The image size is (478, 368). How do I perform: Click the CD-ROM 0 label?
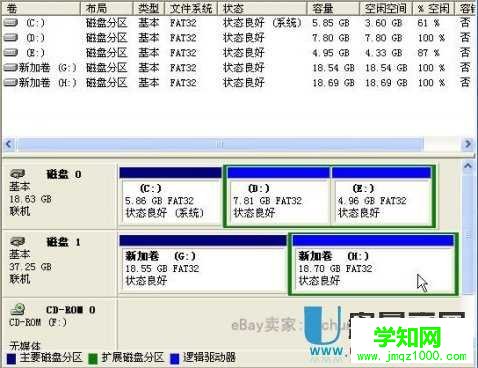pyautogui.click(x=70, y=310)
